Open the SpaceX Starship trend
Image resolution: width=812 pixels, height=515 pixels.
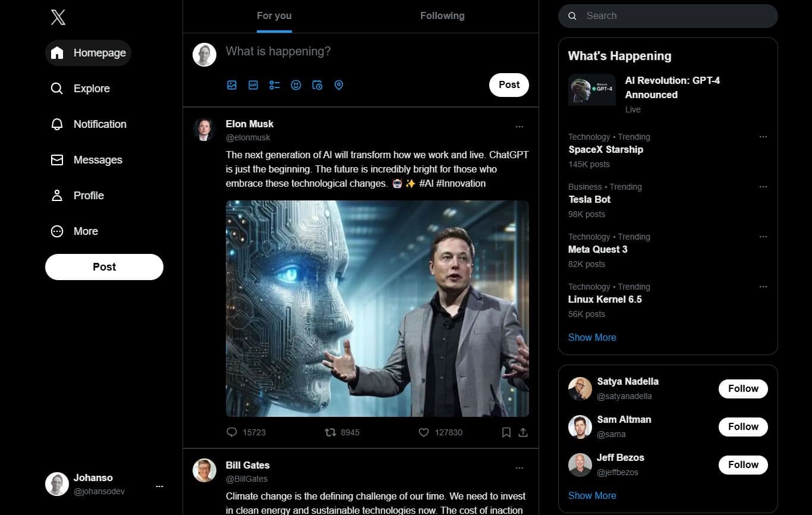[x=606, y=150]
